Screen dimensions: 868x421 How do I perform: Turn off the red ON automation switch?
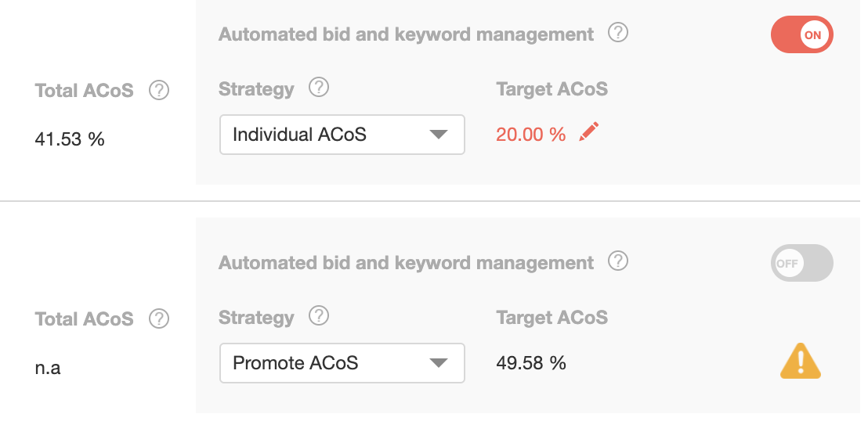801,35
